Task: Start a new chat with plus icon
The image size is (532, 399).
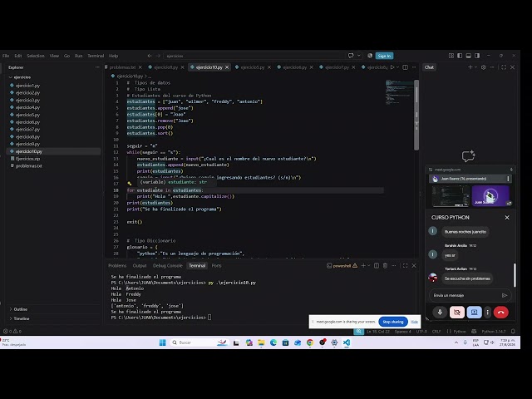Action: click(470, 67)
